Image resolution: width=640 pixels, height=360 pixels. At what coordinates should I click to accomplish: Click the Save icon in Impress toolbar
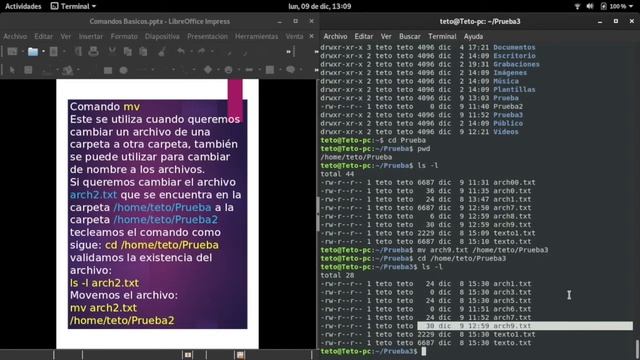pos(53,51)
